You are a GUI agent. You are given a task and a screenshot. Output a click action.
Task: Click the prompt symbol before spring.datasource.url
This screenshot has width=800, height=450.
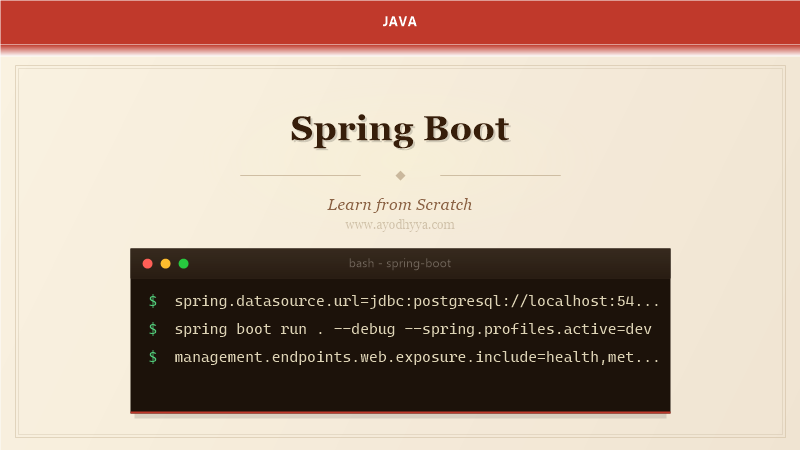point(153,301)
